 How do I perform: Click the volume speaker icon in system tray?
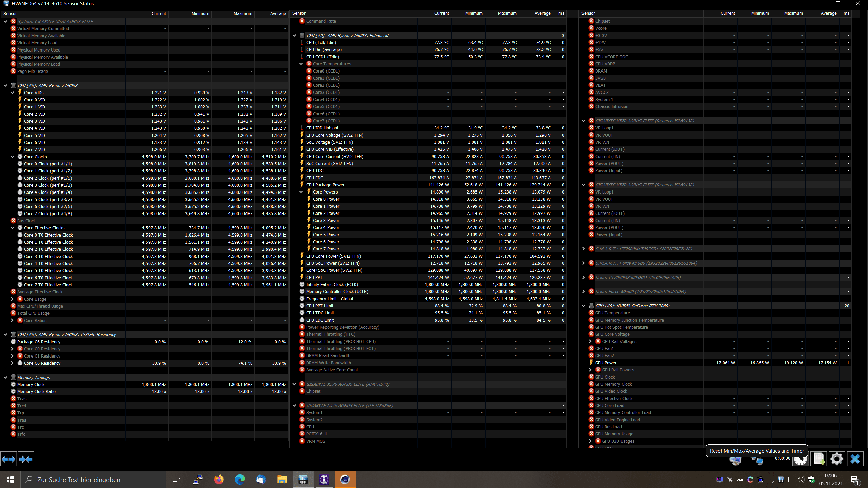point(801,480)
